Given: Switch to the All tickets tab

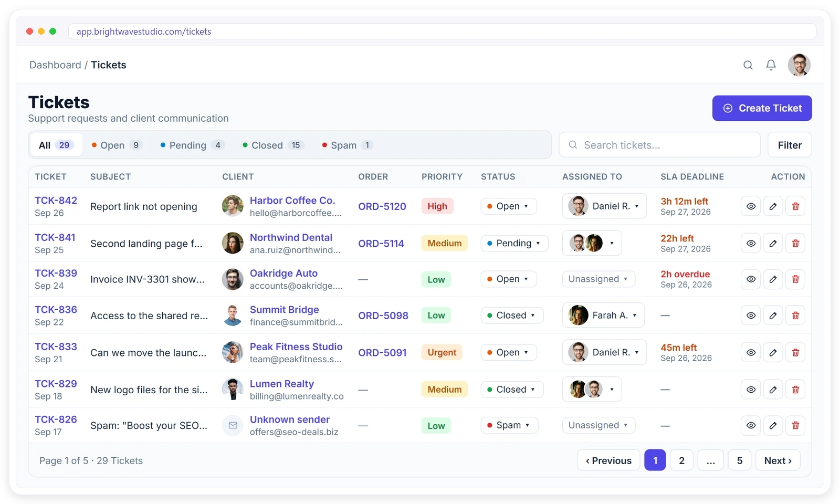Looking at the screenshot, I should click(x=56, y=145).
